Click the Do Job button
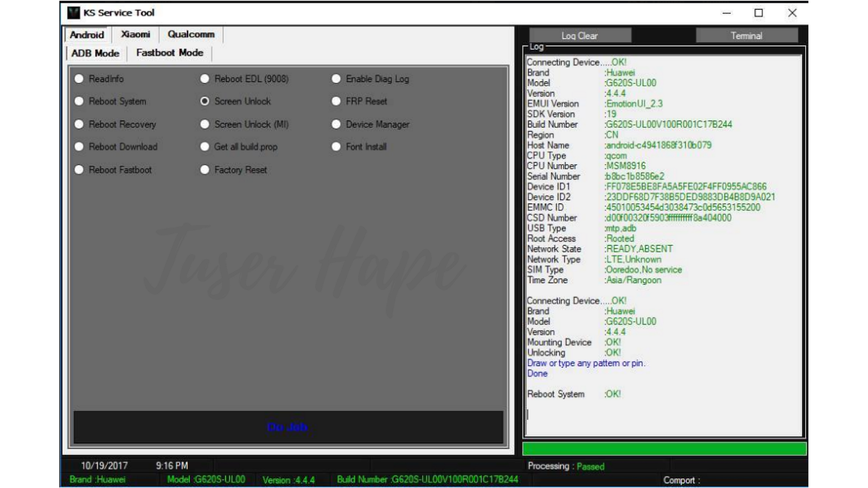The image size is (868, 488). click(288, 427)
